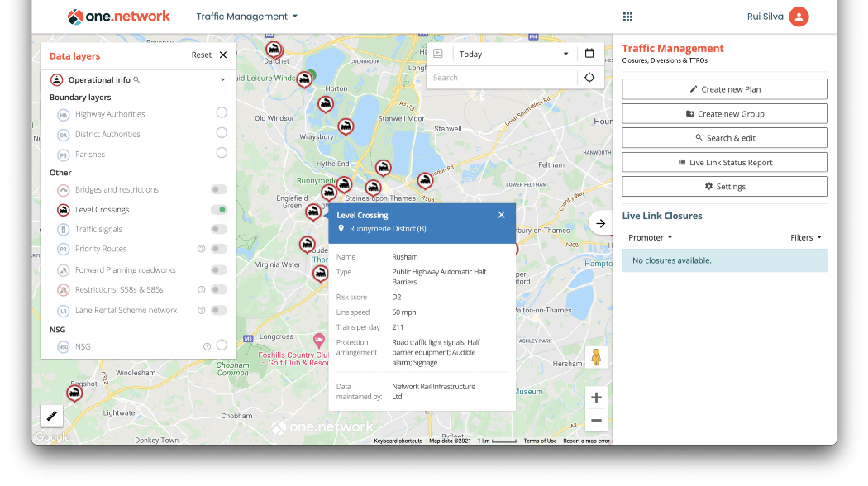This screenshot has width=868, height=486.
Task: Click the Create new Plan button
Action: pos(724,89)
